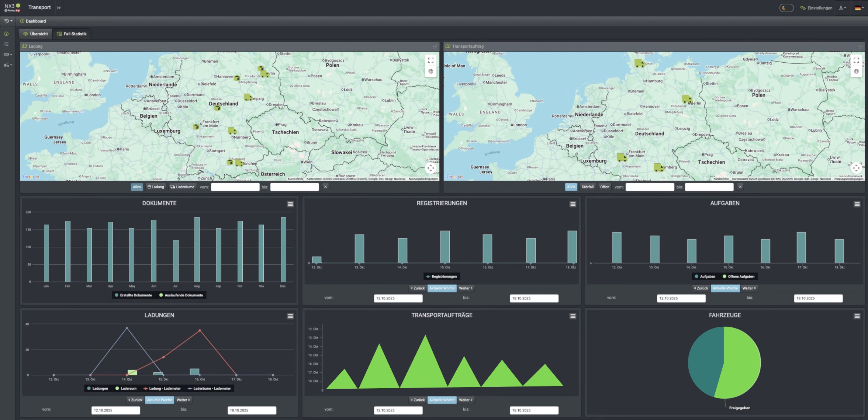Switch to the Fall-Statistik tab
Image resolution: width=868 pixels, height=420 pixels.
pos(72,34)
